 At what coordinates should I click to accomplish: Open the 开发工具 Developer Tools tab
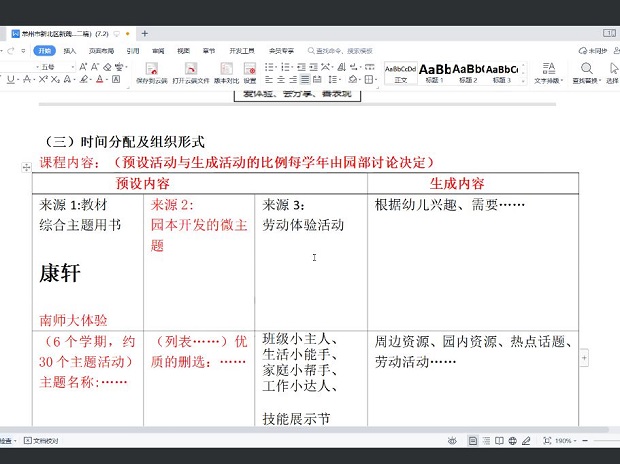tap(242, 51)
